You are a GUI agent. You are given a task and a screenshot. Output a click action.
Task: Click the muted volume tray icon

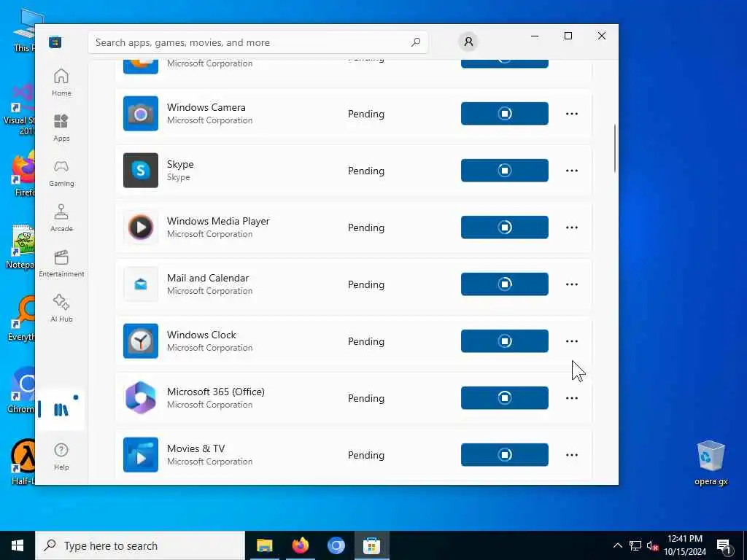point(652,545)
